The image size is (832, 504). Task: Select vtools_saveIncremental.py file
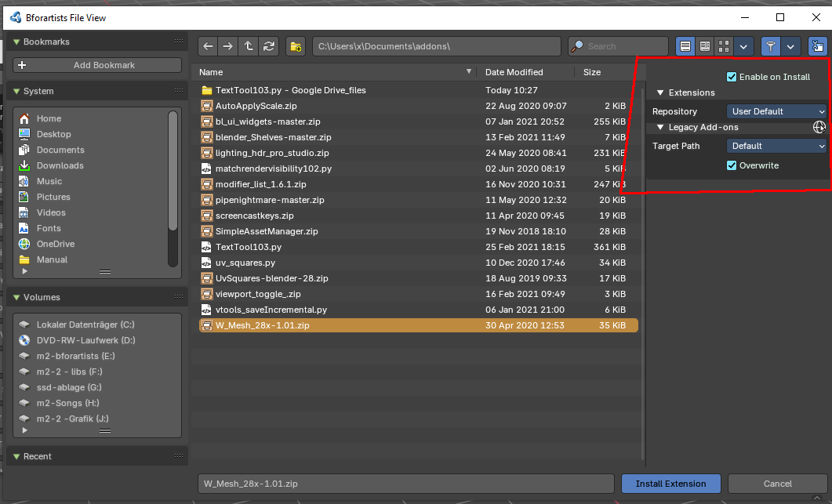pos(419,310)
